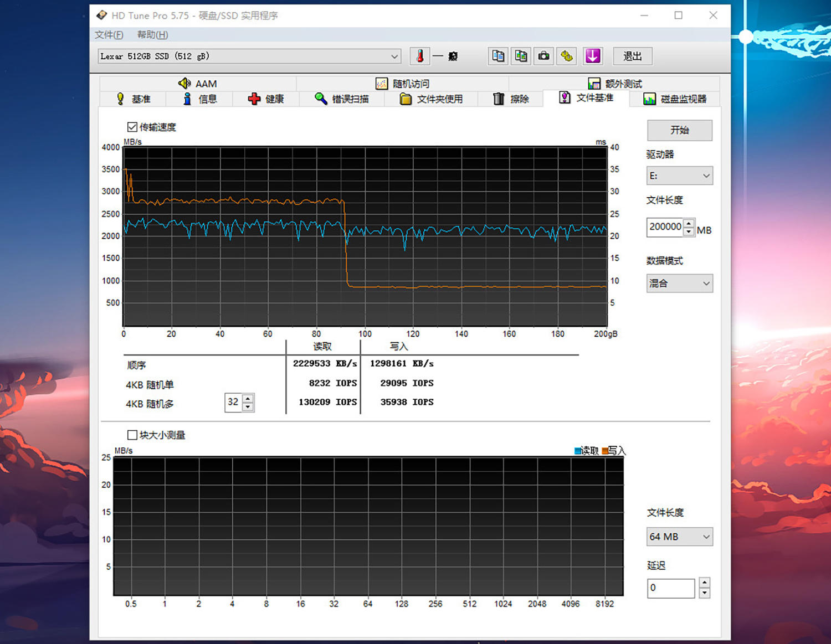Increase the 文件长度 200000 value
Image resolution: width=831 pixels, height=644 pixels.
[689, 223]
